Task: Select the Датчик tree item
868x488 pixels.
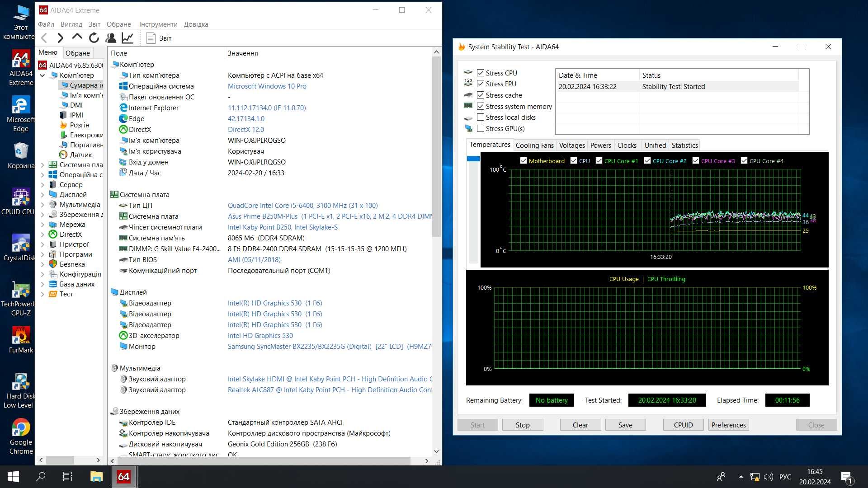Action: coord(75,155)
